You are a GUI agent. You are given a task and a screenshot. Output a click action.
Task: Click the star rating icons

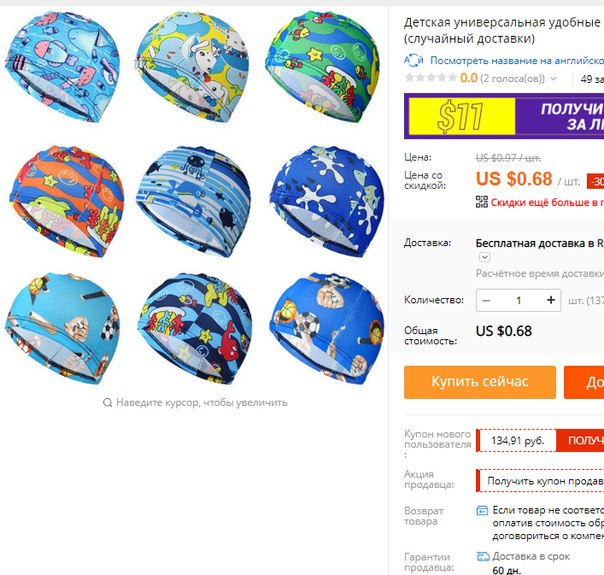[431, 78]
